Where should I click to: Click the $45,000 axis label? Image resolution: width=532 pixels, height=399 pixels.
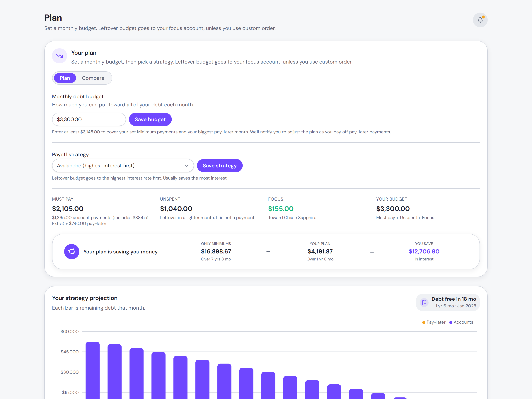pyautogui.click(x=69, y=352)
